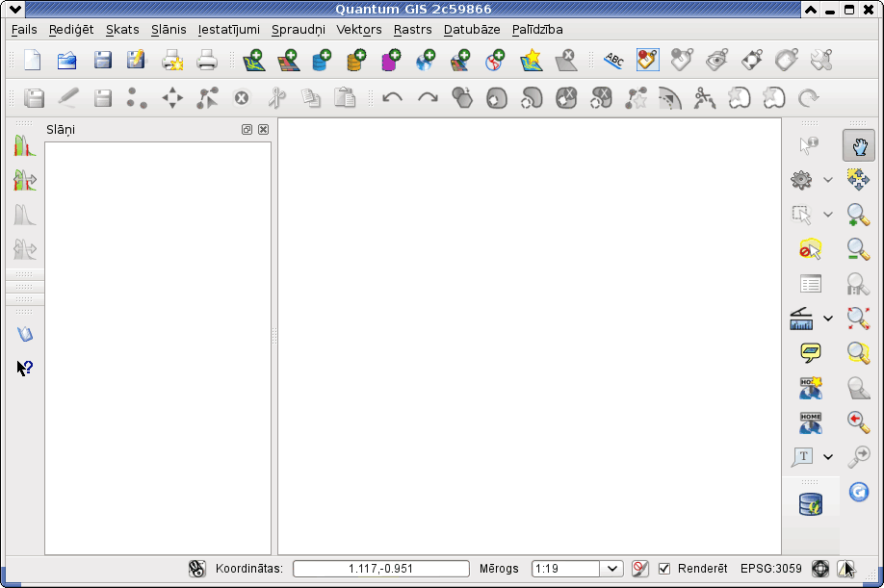Open the Datubāze menu
This screenshot has width=884, height=588.
click(472, 29)
